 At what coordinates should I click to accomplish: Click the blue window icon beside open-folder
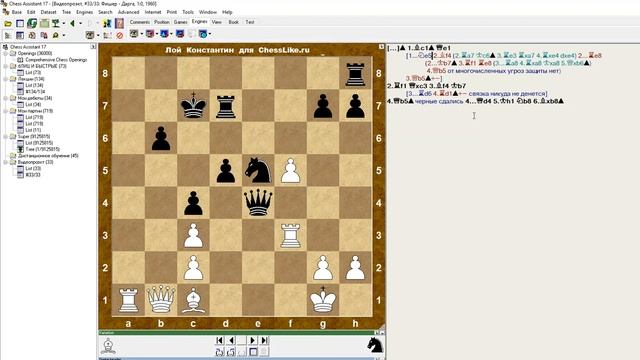(x=20, y=24)
